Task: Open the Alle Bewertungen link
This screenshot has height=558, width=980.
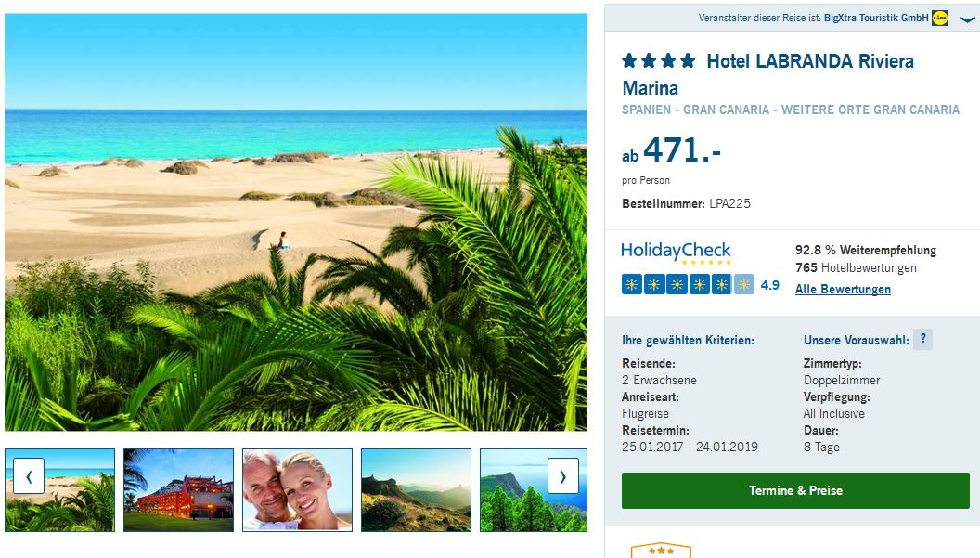Action: 843,289
